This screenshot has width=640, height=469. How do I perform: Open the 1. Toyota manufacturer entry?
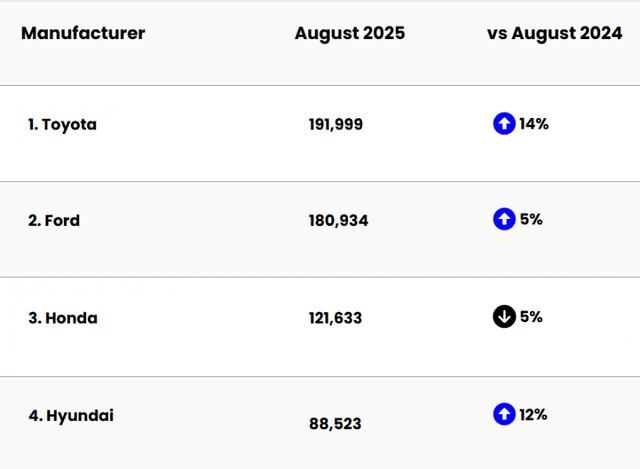[x=62, y=125]
